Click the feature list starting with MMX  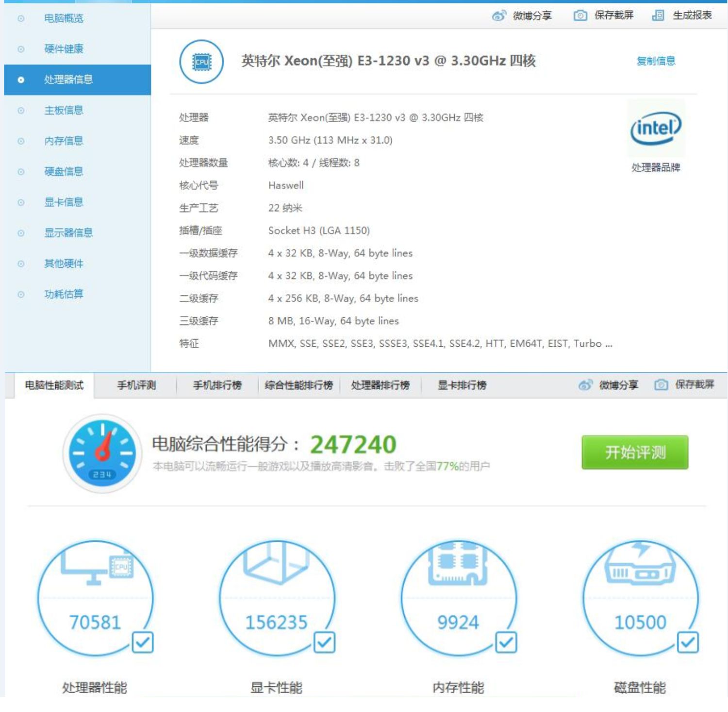point(440,344)
